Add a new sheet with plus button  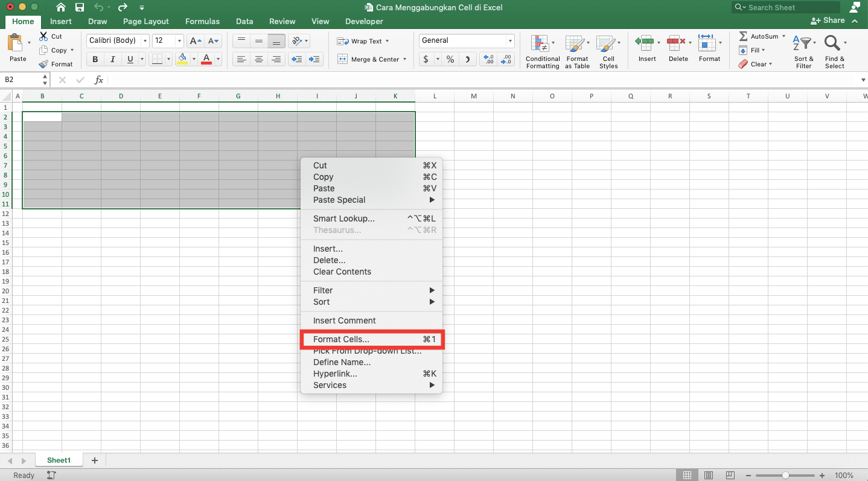(x=94, y=460)
